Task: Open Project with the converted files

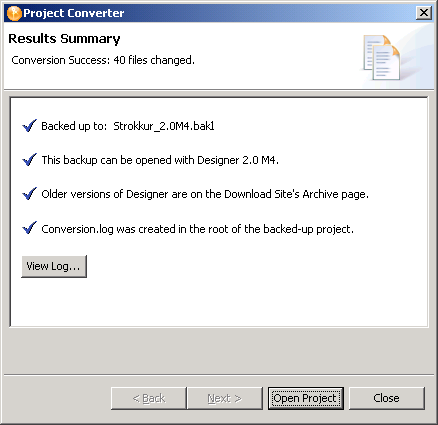Action: pos(306,398)
